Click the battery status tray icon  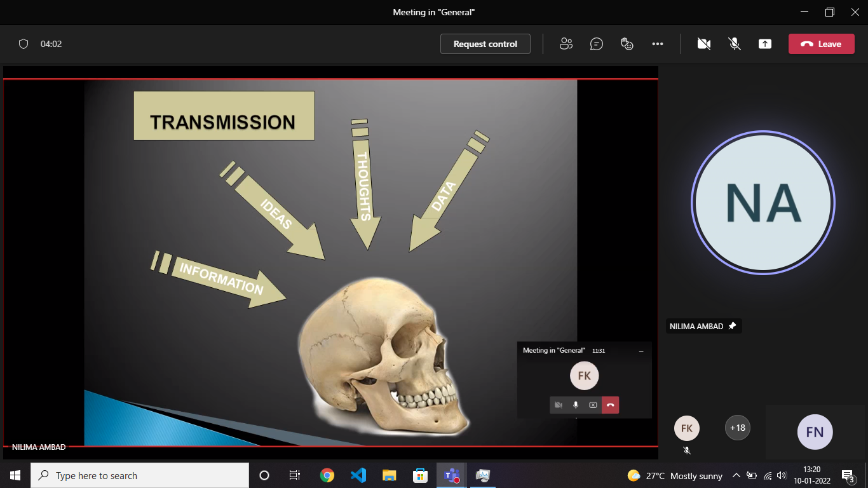752,475
